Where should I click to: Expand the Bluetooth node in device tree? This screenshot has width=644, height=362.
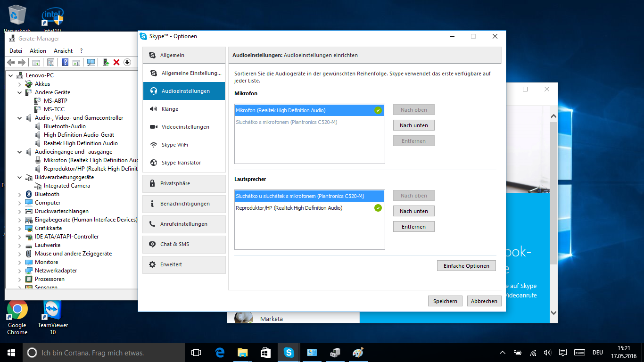(x=19, y=194)
